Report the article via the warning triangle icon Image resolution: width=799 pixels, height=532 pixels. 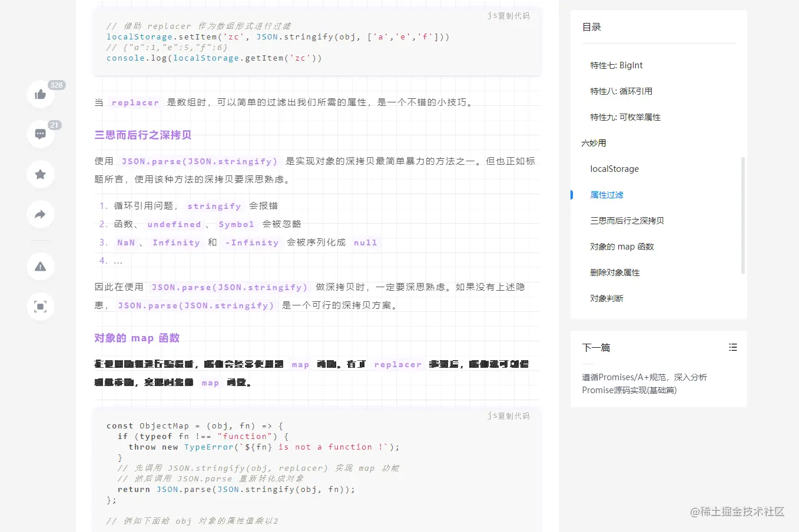click(x=41, y=267)
